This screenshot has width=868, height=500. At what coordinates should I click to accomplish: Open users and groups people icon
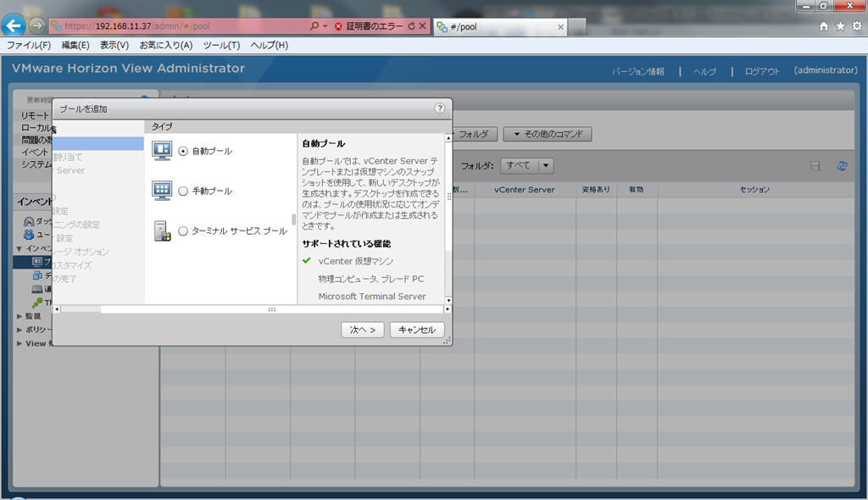(x=29, y=235)
